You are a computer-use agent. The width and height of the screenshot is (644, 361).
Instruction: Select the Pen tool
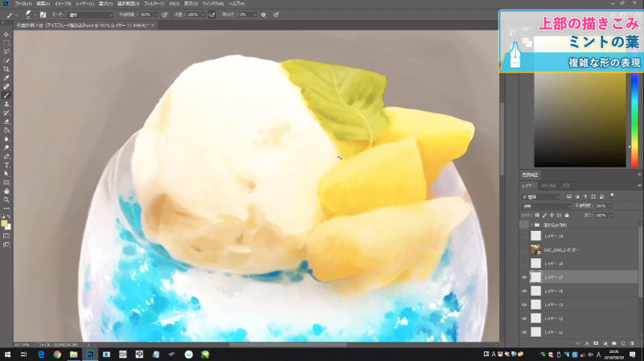[6, 156]
